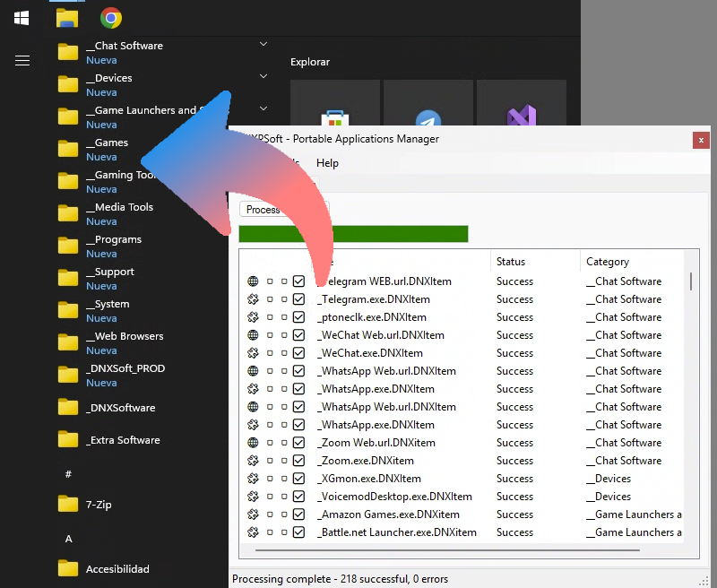Click the gear icon of _Zoom.exe.DNXitem row
This screenshot has width=717, height=588.
coord(253,461)
